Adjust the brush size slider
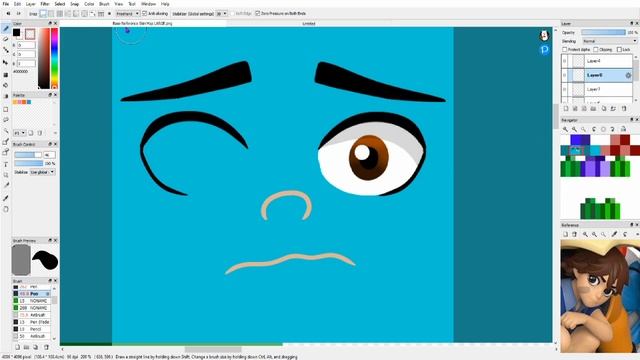Screen dimensions: 640x360 click(x=28, y=155)
